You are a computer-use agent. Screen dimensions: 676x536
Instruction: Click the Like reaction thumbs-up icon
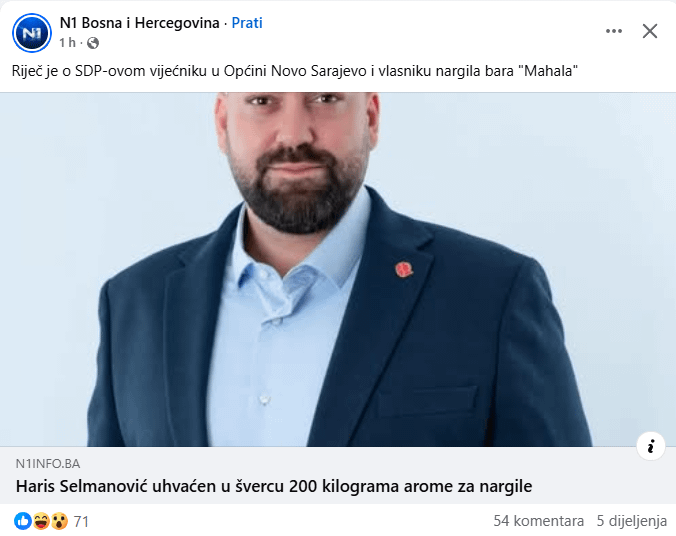coord(23,521)
